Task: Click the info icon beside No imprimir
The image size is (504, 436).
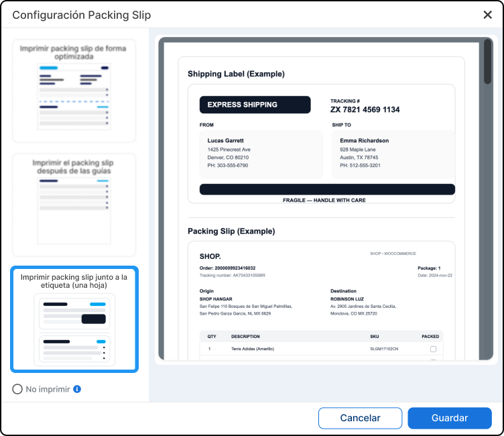Action: 77,389
